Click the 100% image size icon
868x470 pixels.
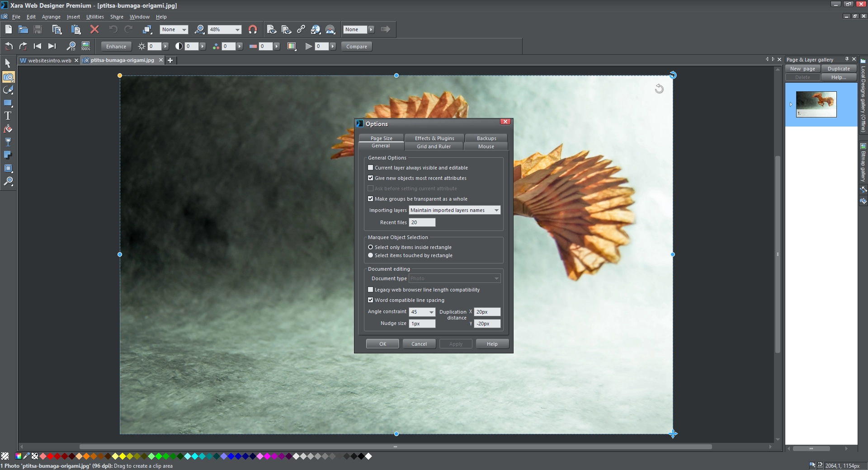coord(86,46)
